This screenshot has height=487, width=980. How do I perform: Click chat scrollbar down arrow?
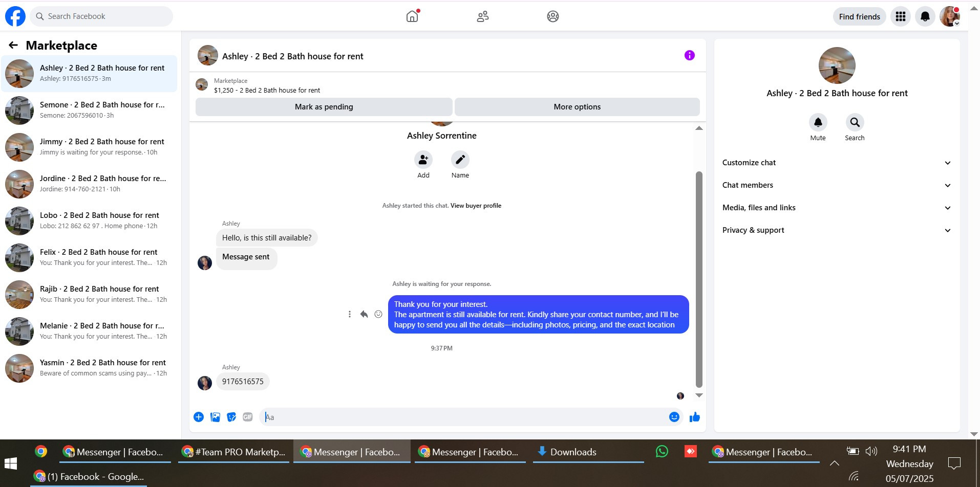[699, 395]
